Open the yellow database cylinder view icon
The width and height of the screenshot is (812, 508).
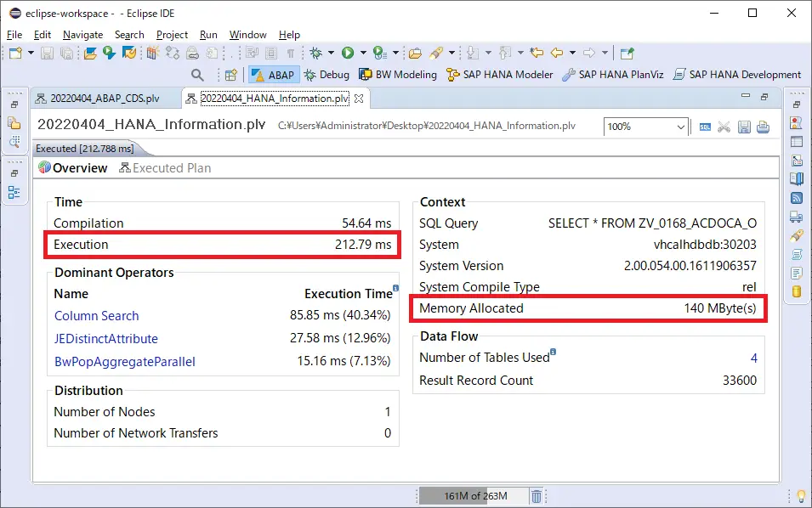coord(797,291)
